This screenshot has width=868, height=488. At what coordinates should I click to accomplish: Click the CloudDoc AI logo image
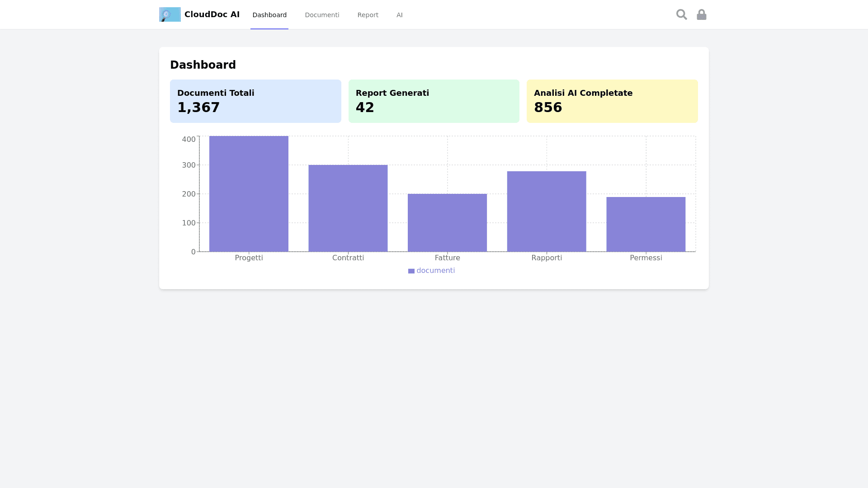pyautogui.click(x=170, y=14)
